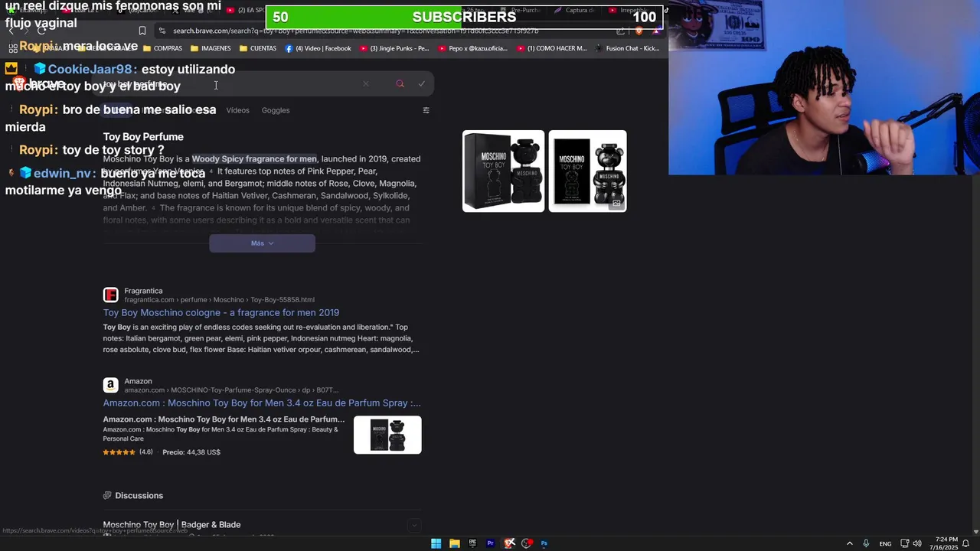Open the COMPRAS bookmarks folder
Image resolution: width=980 pixels, height=551 pixels.
click(162, 48)
